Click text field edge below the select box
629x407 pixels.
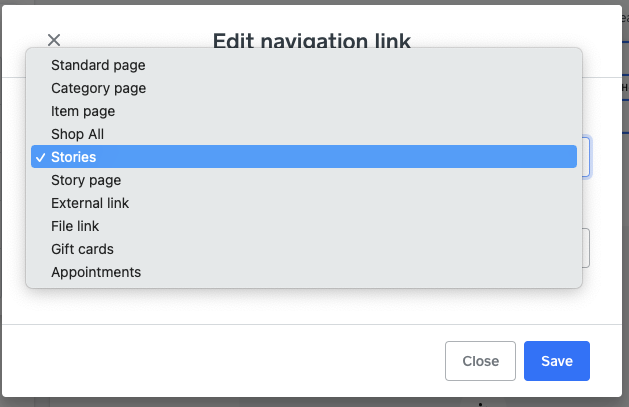coord(586,247)
